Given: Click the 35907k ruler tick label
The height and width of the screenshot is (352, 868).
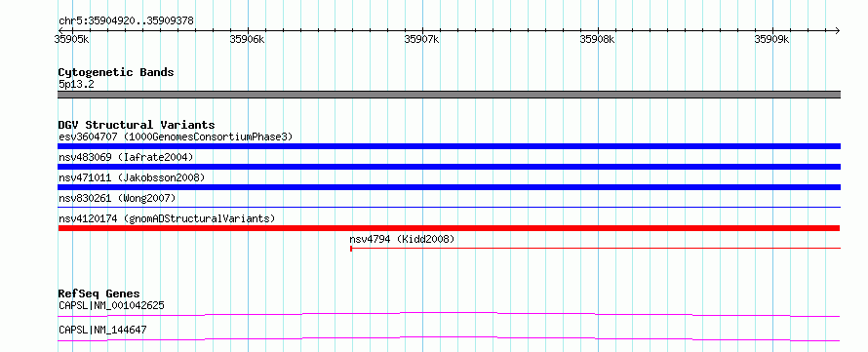Looking at the screenshot, I should [422, 39].
